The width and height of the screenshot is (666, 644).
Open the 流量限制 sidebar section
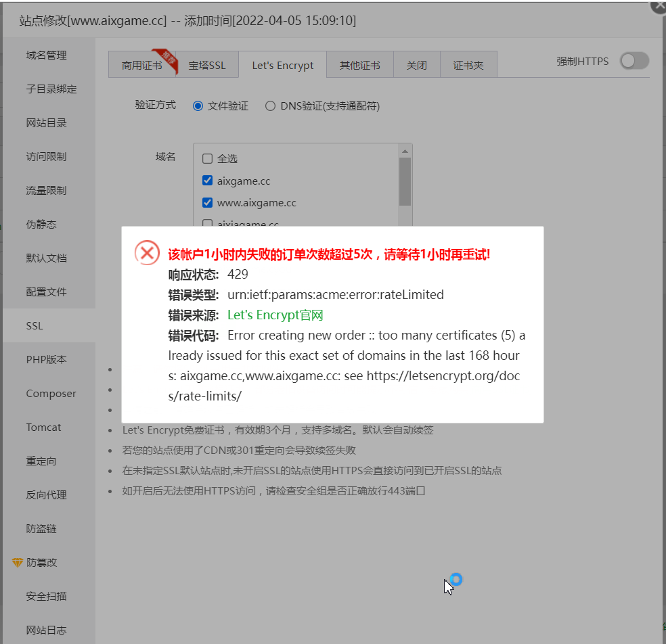tap(46, 191)
